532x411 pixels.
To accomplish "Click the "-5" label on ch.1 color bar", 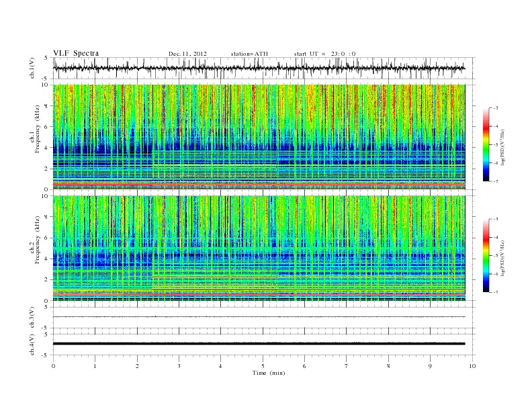I will [496, 144].
